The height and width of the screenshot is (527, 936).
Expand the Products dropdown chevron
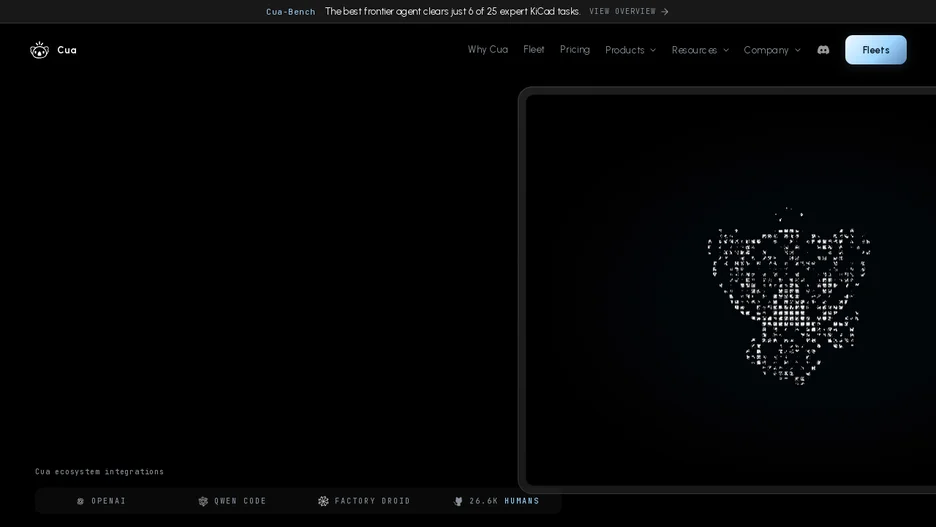coord(653,50)
